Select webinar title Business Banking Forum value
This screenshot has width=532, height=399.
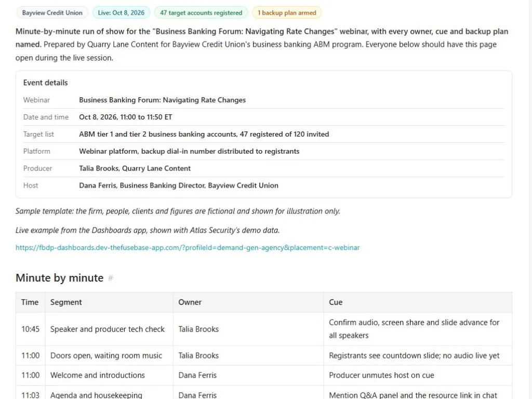pos(162,100)
